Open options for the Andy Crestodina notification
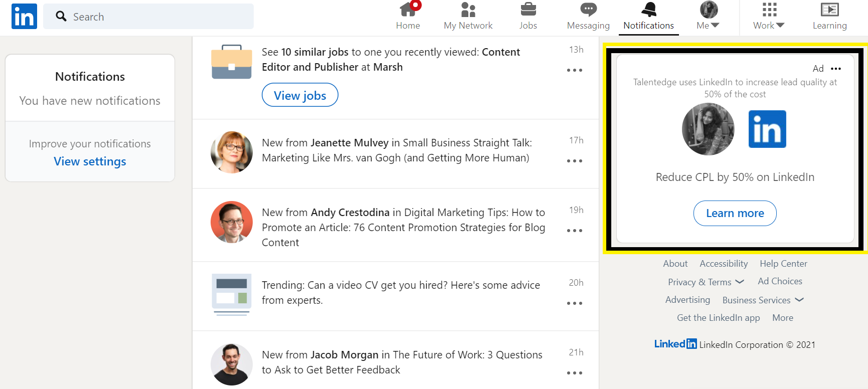The height and width of the screenshot is (389, 868). (575, 231)
